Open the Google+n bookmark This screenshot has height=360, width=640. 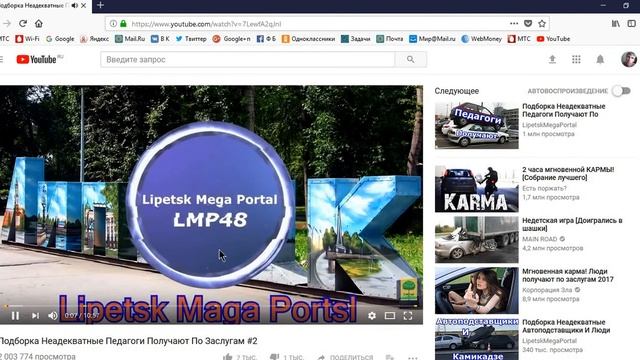[231, 39]
